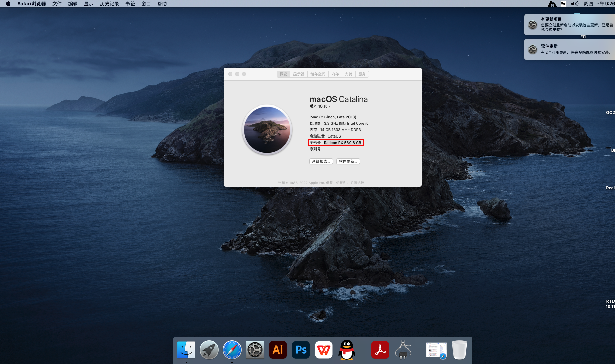The width and height of the screenshot is (615, 364).
Task: Open the Safari浏览器 application menu
Action: point(31,4)
